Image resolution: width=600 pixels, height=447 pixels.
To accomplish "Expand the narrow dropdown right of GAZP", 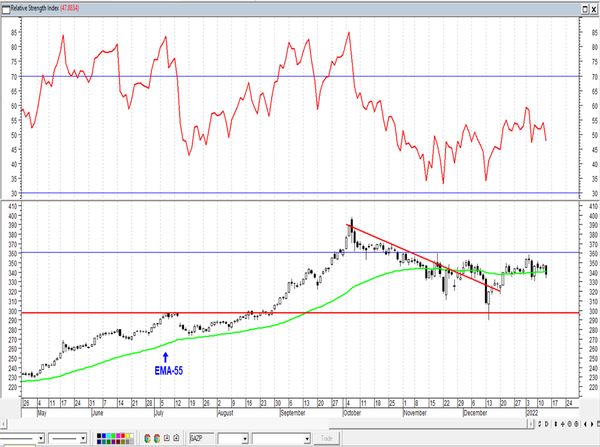I will pos(243,438).
